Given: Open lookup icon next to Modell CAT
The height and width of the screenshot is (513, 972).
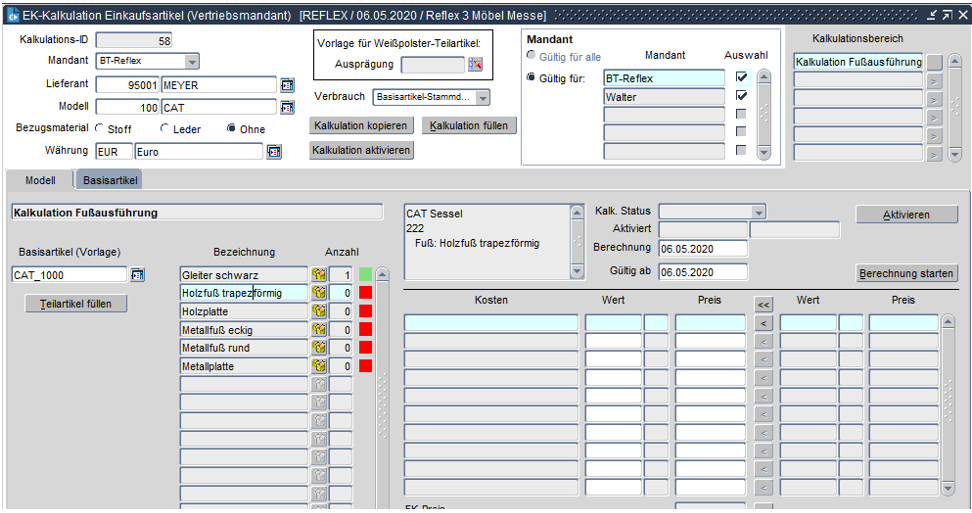Looking at the screenshot, I should 287,107.
